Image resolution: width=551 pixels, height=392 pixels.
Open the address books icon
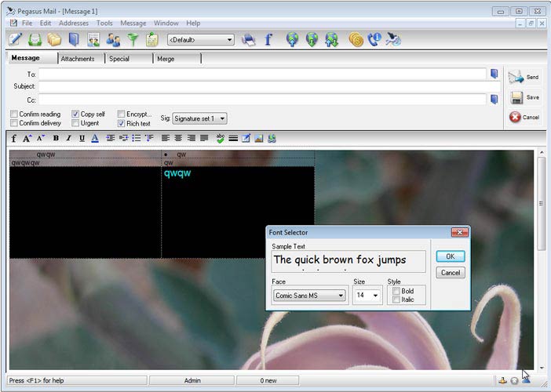click(74, 39)
